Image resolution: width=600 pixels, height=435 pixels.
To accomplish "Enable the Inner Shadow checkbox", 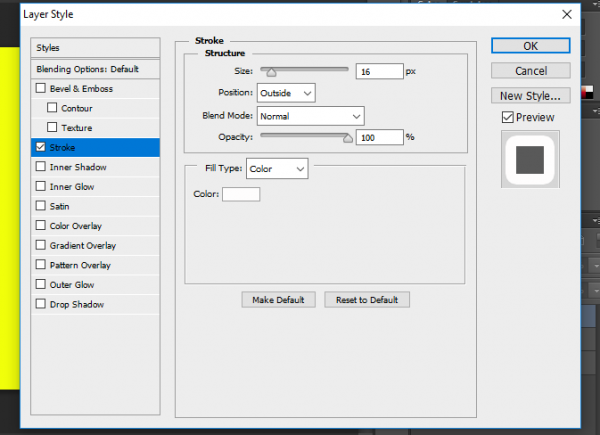I will coord(41,167).
